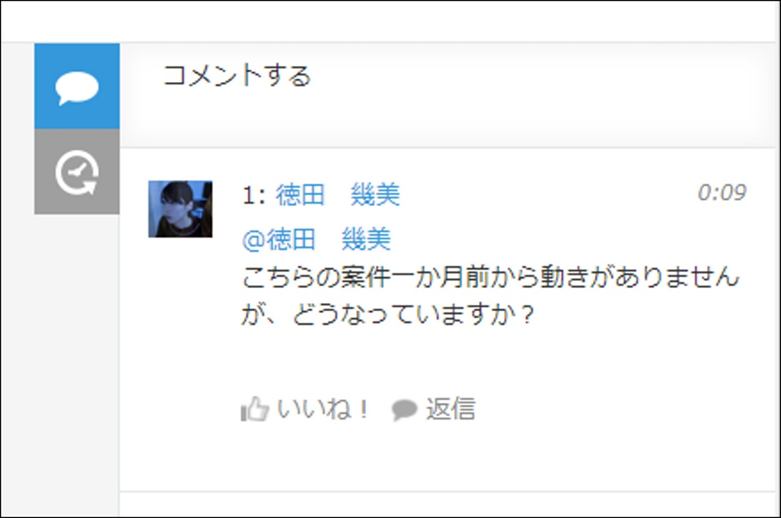Follow the @徳田 幾美 mention link
This screenshot has height=518, width=781.
tap(316, 240)
